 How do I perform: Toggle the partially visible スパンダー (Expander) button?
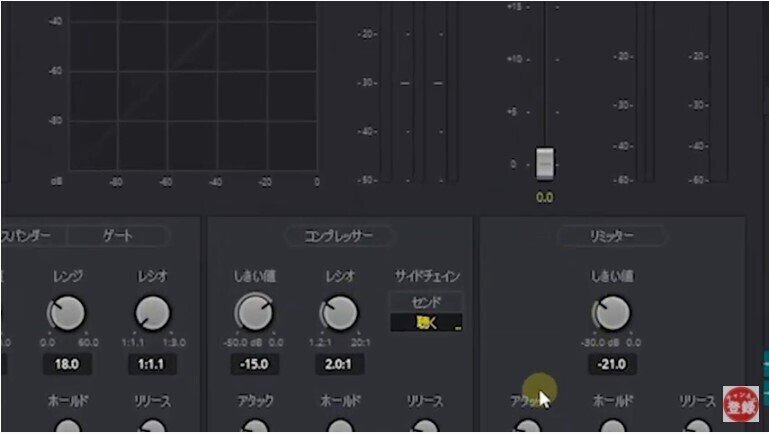pyautogui.click(x=32, y=236)
